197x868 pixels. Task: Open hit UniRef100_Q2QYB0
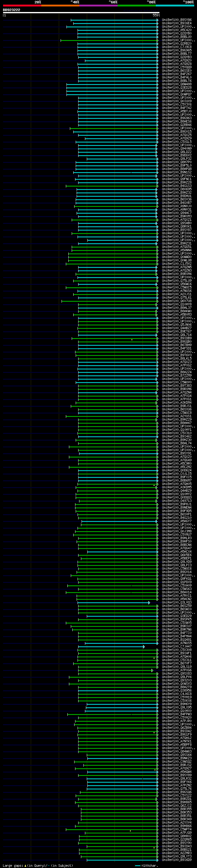coord(176,33)
